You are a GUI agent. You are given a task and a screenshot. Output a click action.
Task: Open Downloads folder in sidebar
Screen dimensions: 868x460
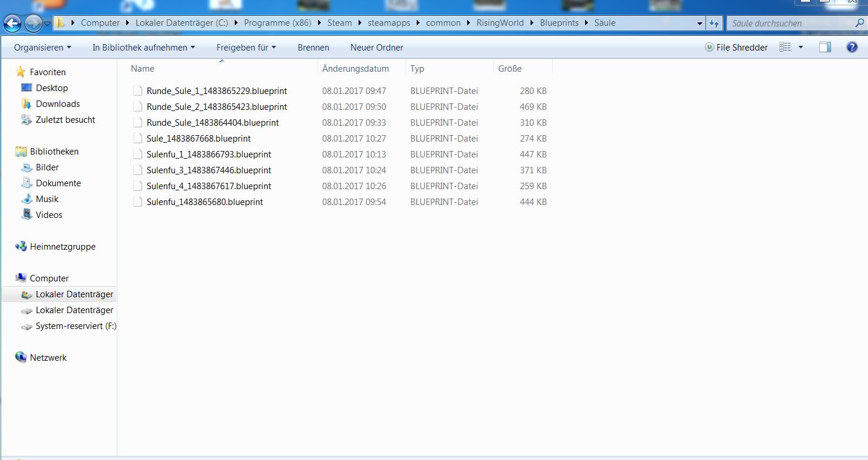click(x=58, y=104)
